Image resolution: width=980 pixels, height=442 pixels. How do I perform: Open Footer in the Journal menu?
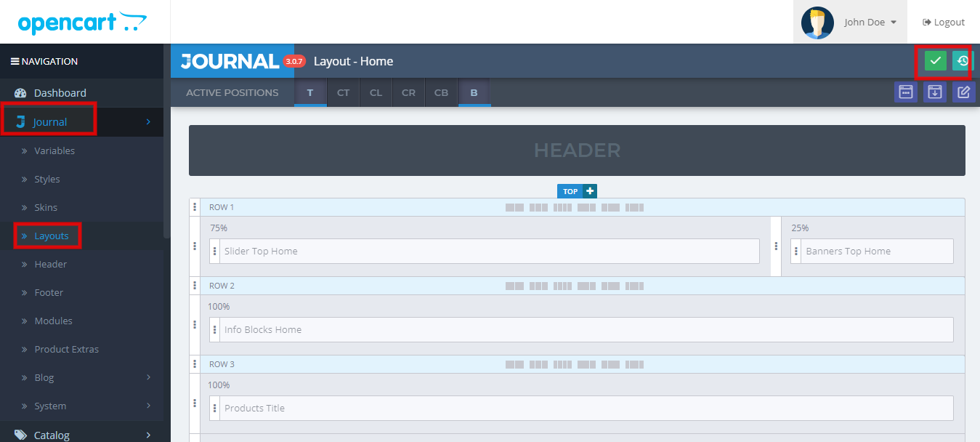click(49, 292)
